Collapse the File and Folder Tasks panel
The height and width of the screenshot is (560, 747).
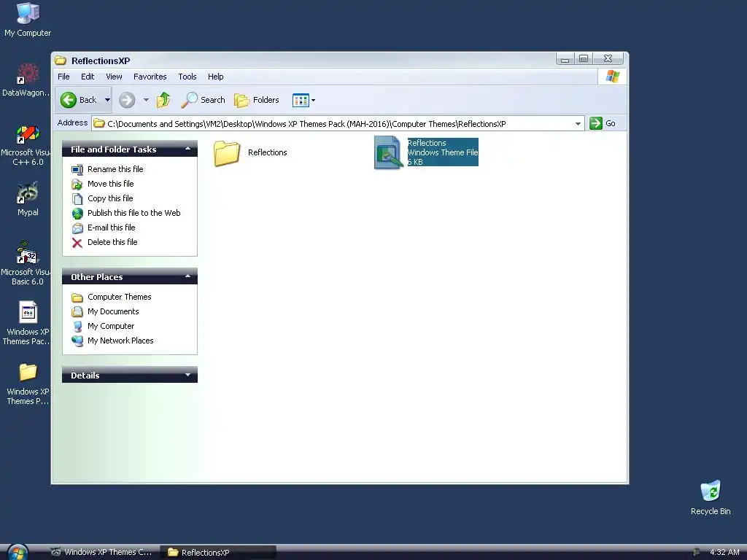tap(187, 149)
